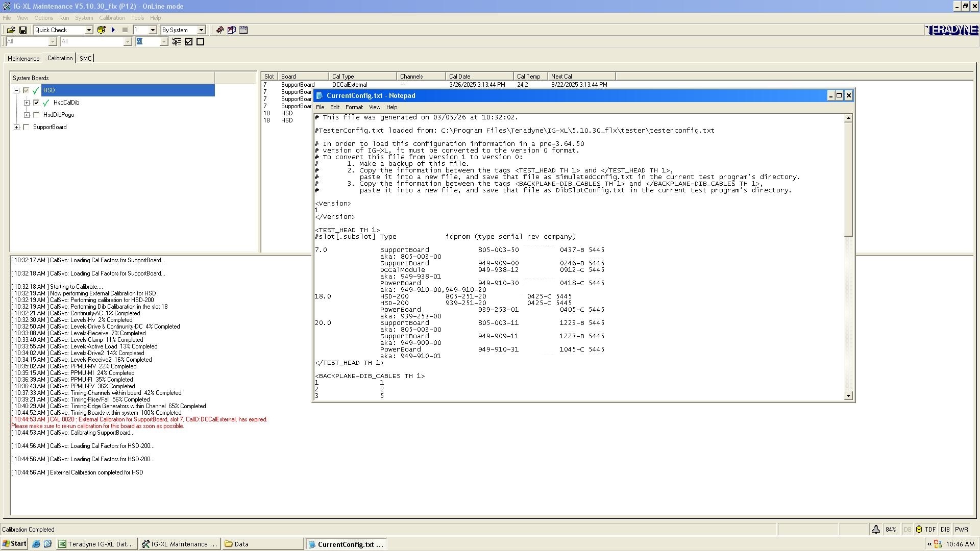
Task: Switch to IG-XL Maintenance taskbar button
Action: [x=180, y=544]
